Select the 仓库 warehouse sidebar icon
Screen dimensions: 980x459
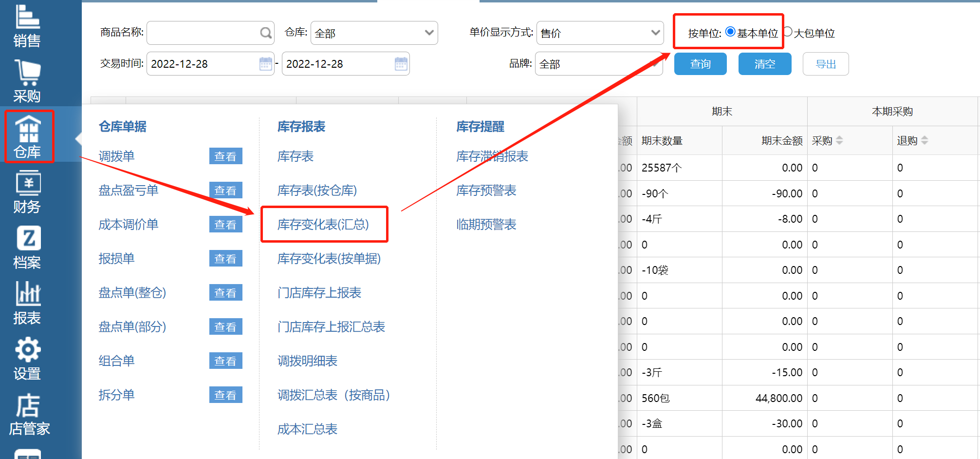[x=28, y=136]
